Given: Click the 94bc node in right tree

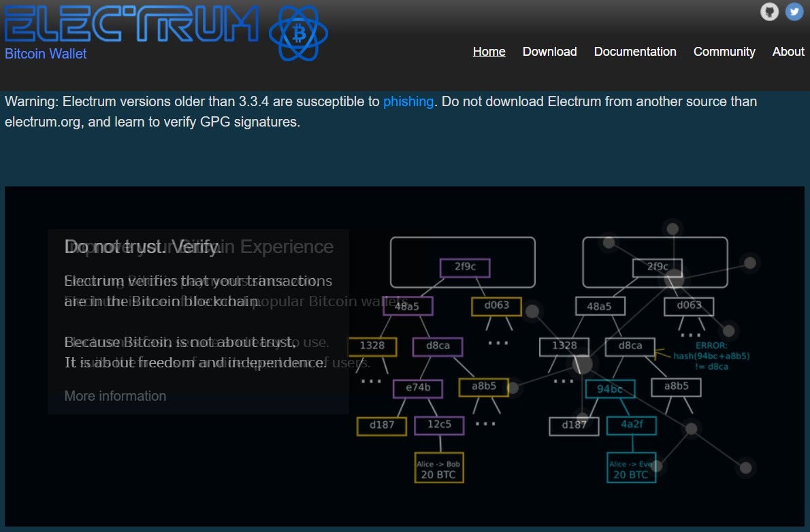Looking at the screenshot, I should click(x=610, y=389).
